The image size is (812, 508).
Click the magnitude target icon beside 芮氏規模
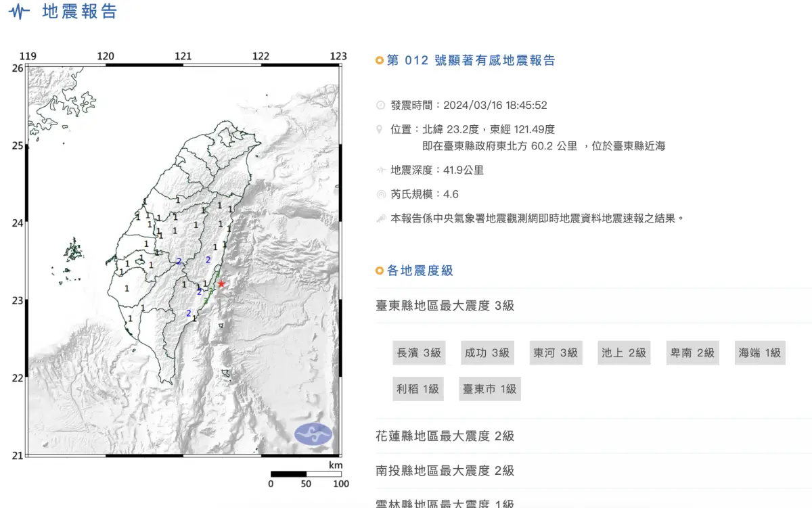(380, 194)
